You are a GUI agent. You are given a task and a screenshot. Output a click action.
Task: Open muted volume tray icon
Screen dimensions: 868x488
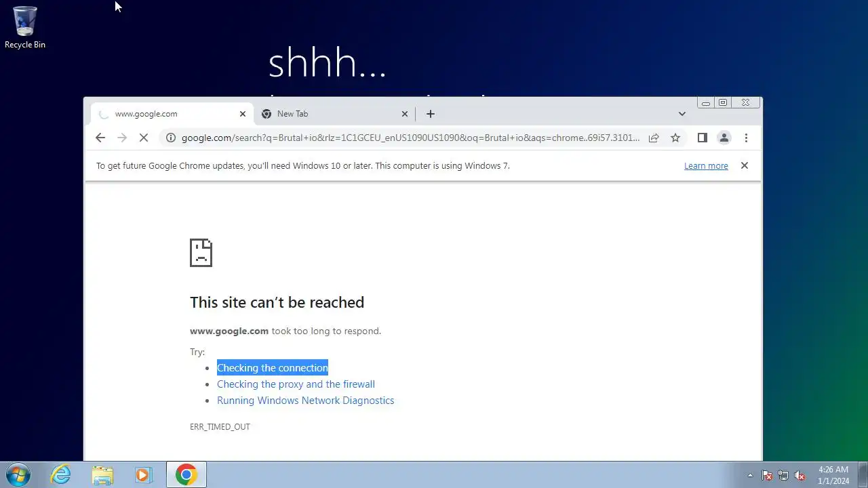800,475
